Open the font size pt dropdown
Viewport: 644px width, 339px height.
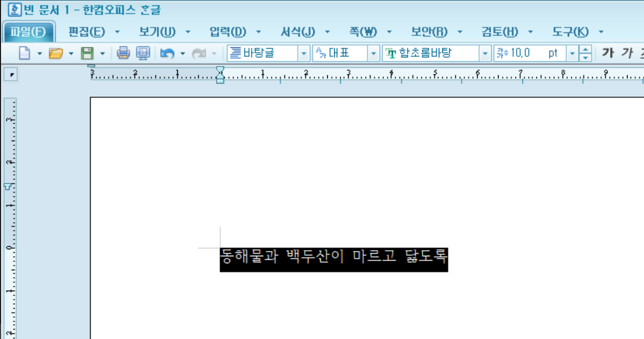click(572, 53)
